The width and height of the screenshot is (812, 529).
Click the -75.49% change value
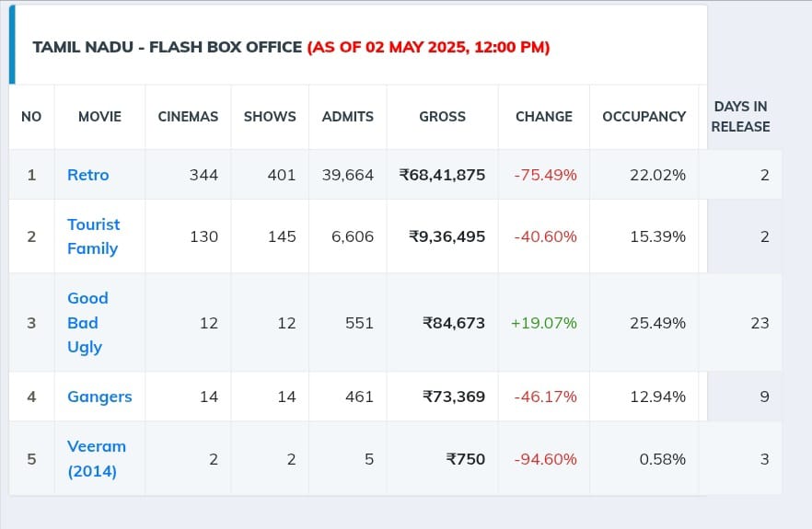point(545,175)
